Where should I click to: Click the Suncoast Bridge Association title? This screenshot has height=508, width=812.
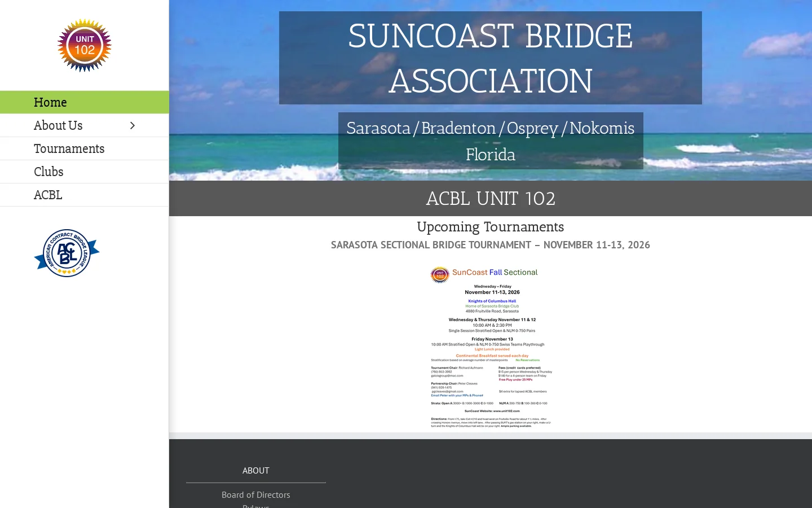pos(491,58)
